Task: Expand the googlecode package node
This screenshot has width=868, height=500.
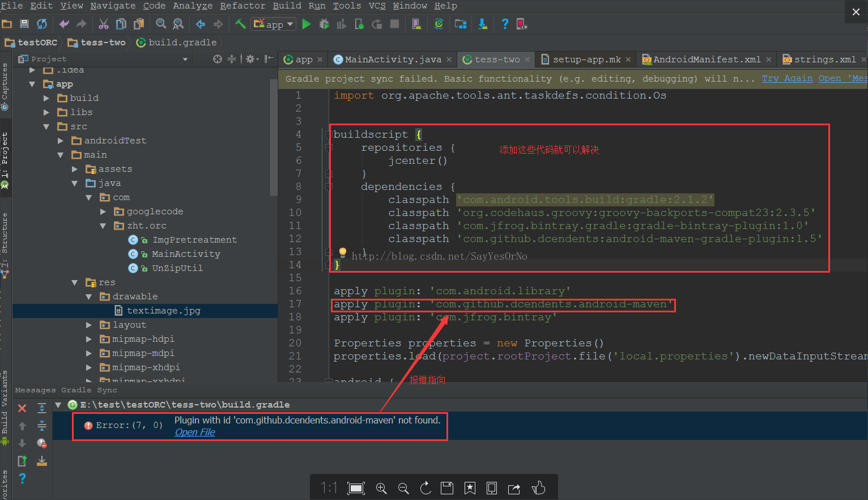Action: coord(103,211)
